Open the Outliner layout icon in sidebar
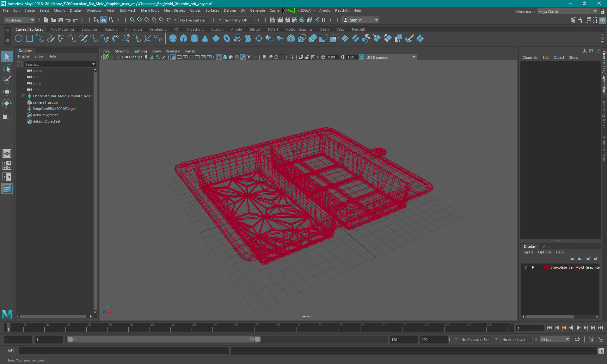The width and height of the screenshot is (607, 364). (7, 189)
